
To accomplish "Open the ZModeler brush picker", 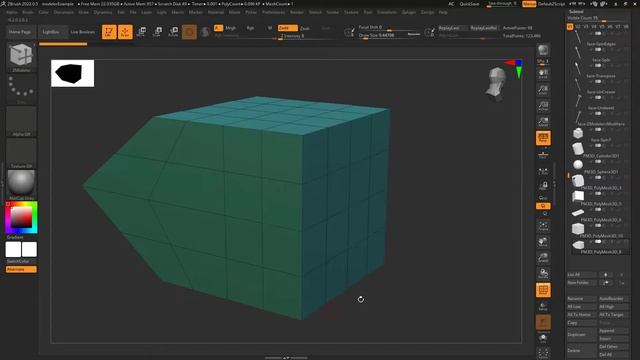I will tap(21, 57).
